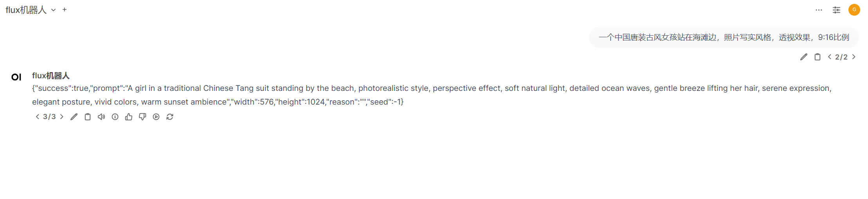The image size is (868, 199).
Task: Copy the flux机器人 response text
Action: coord(88,117)
